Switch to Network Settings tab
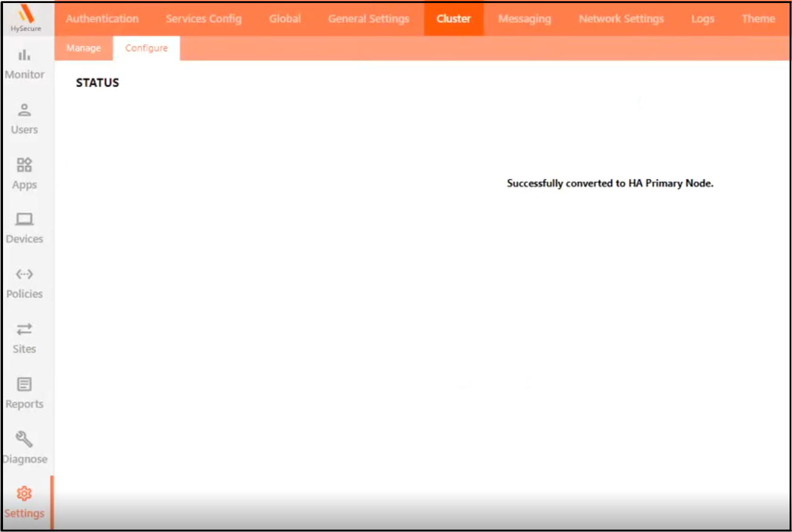 click(x=621, y=19)
